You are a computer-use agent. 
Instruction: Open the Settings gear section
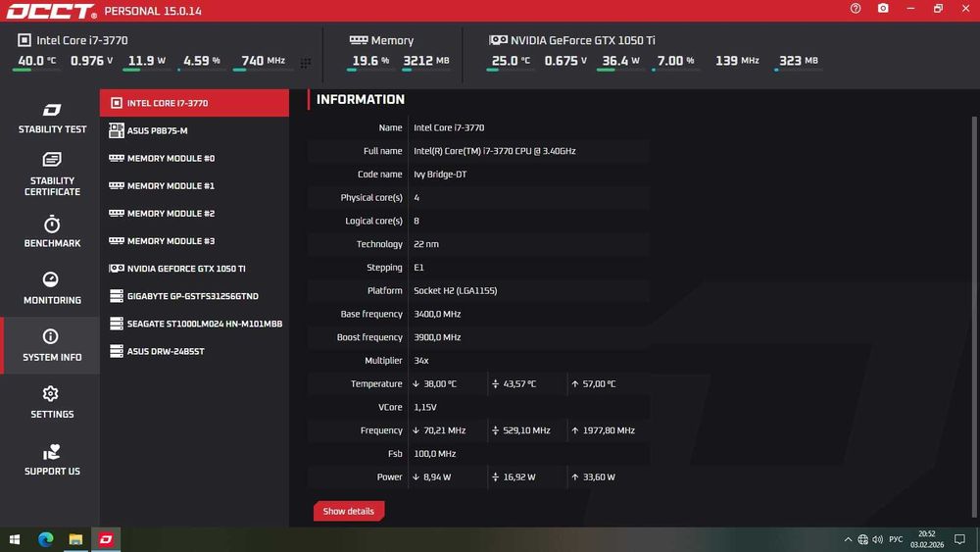[x=52, y=402]
